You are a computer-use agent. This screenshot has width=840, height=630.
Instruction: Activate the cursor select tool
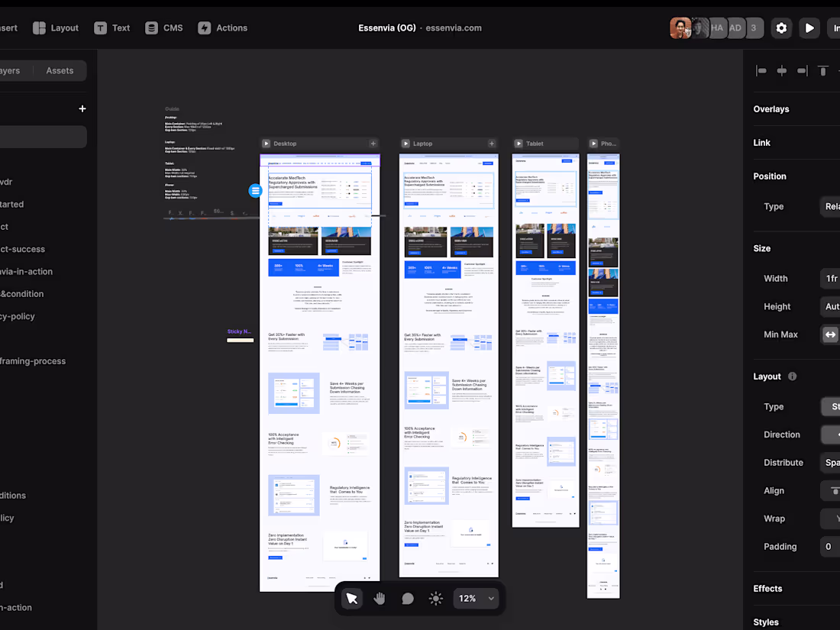point(351,599)
